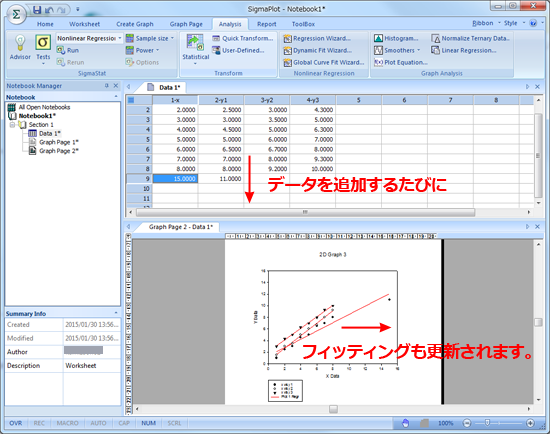The height and width of the screenshot is (434, 550).
Task: Toggle the OVR status indicator
Action: click(16, 423)
